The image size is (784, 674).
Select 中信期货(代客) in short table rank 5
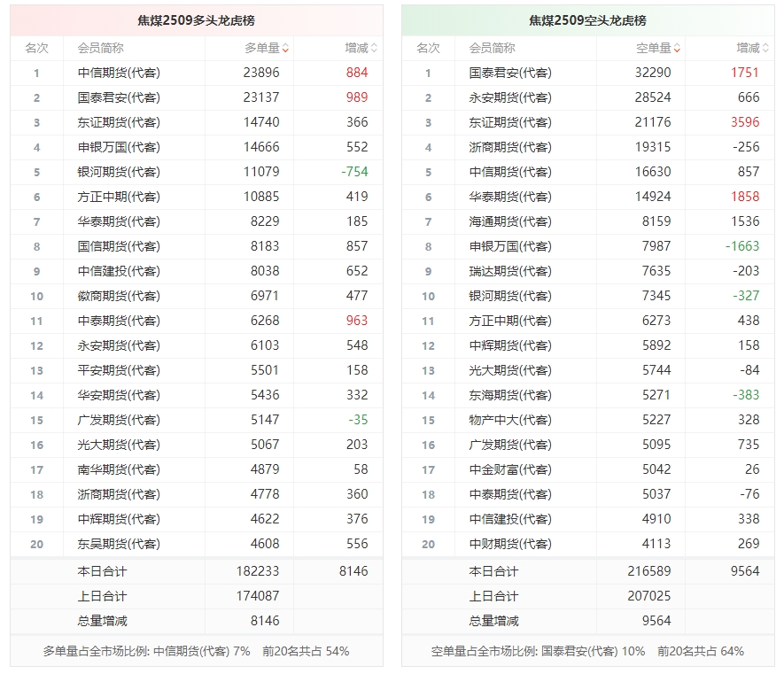[x=510, y=172]
